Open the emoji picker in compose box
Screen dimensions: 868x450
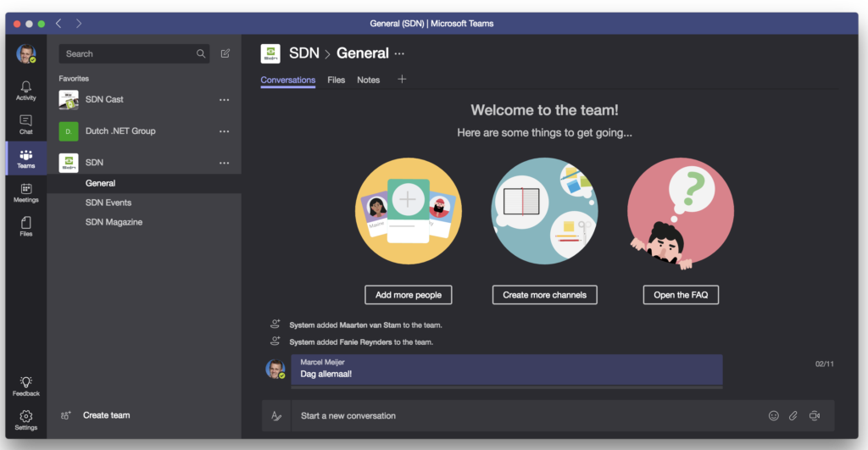(x=773, y=415)
